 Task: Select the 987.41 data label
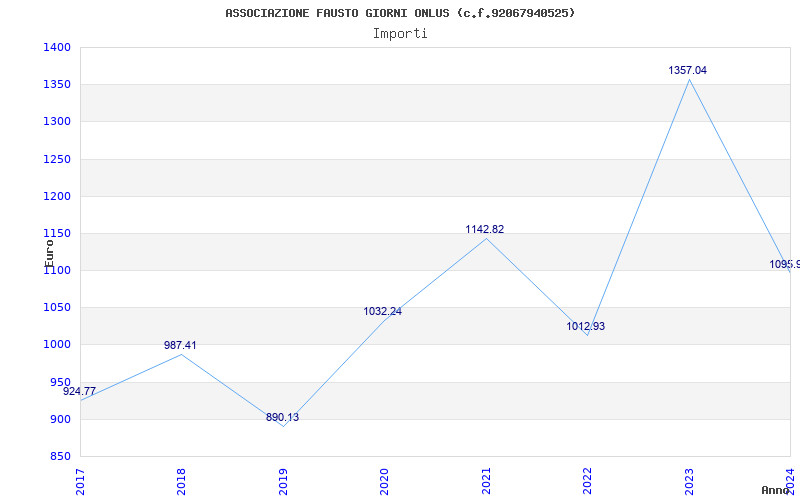click(x=180, y=345)
